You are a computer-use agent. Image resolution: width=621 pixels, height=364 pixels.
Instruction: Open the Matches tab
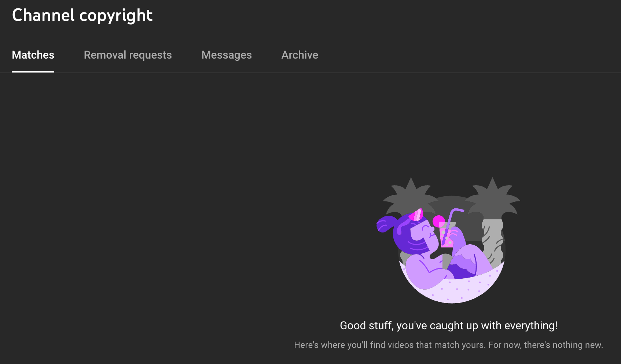(x=33, y=55)
